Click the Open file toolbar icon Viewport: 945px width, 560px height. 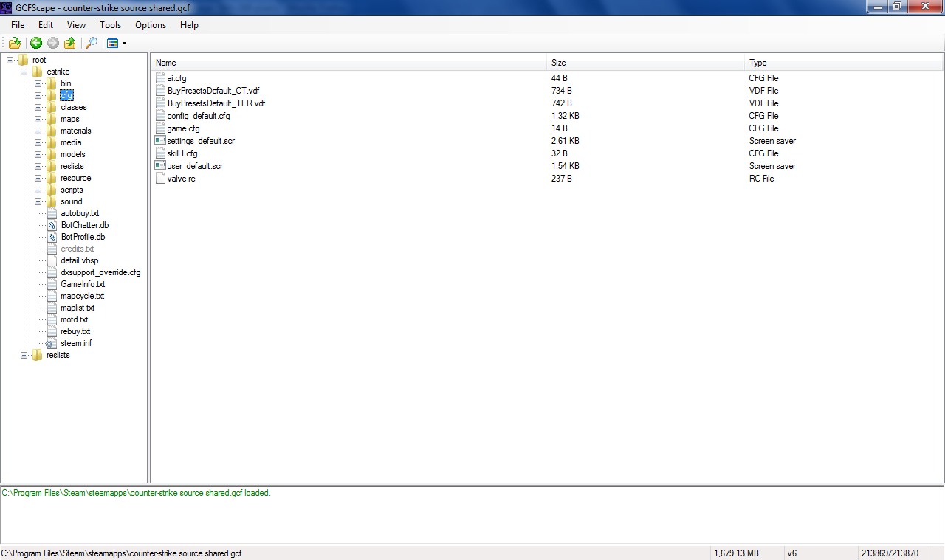(14, 44)
